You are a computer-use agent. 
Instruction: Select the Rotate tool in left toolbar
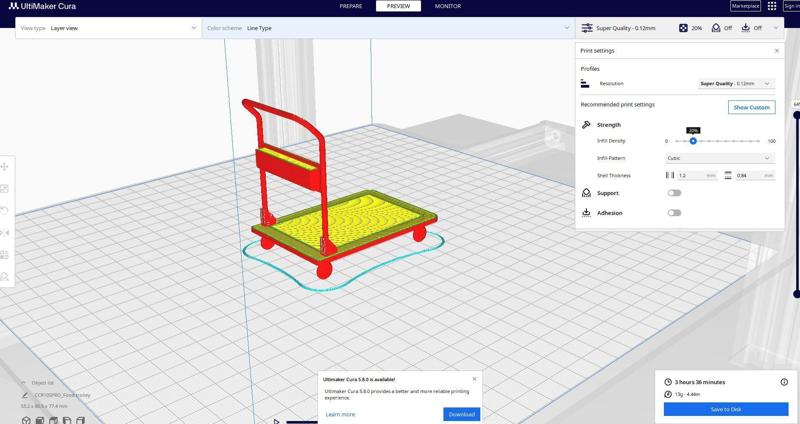5,211
